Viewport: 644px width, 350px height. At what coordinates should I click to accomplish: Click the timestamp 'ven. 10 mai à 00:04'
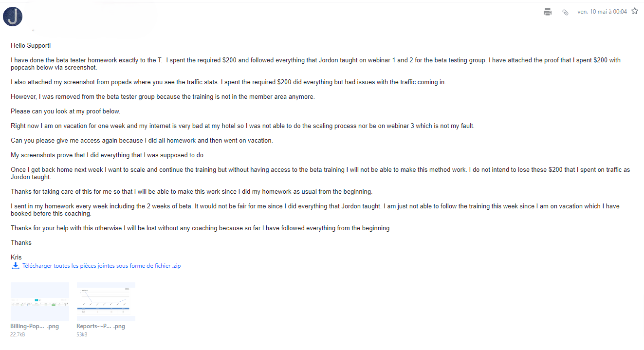coord(602,11)
